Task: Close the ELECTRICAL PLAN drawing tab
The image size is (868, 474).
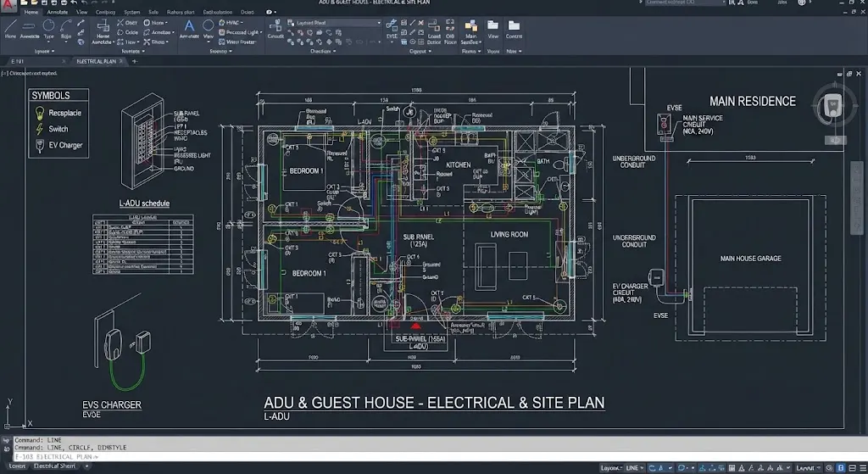Action: [x=120, y=61]
